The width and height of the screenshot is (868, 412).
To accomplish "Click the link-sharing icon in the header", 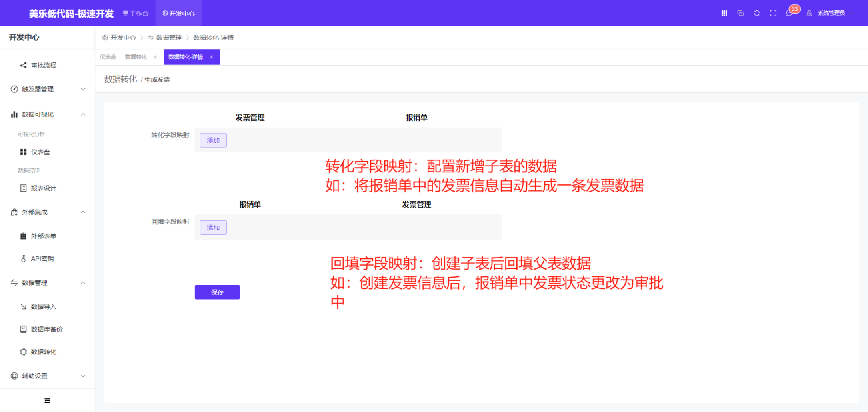I will coord(740,13).
